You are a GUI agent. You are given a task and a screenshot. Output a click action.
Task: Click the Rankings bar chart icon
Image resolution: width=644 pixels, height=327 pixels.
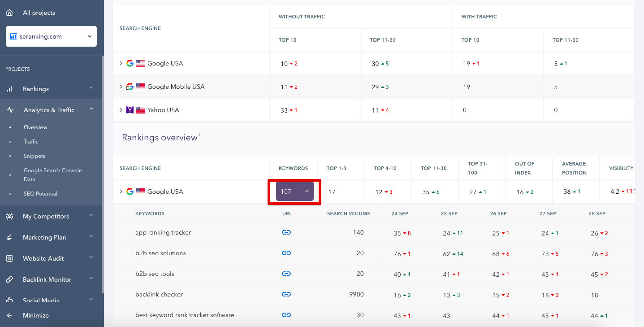(x=9, y=89)
